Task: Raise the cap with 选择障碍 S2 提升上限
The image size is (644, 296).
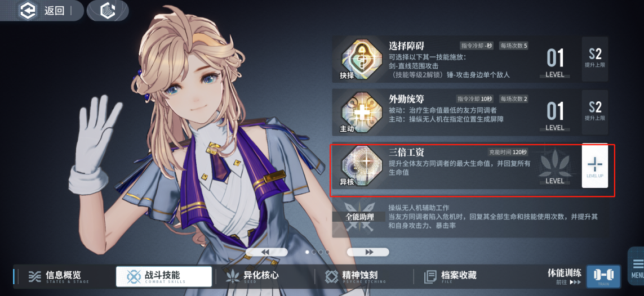Action: (595, 58)
